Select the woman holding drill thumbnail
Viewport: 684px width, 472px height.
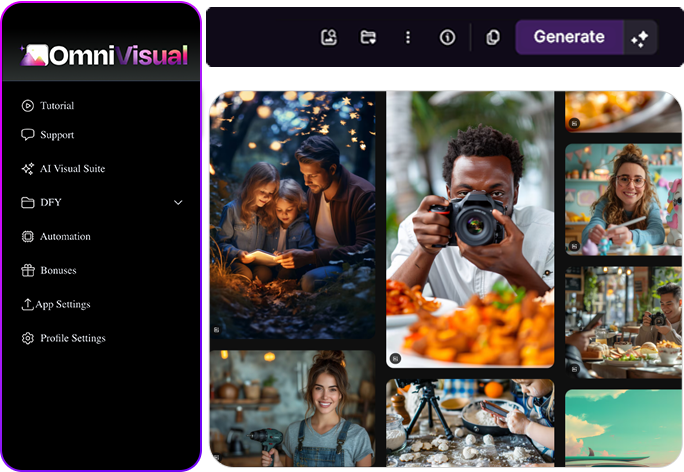coord(292,408)
